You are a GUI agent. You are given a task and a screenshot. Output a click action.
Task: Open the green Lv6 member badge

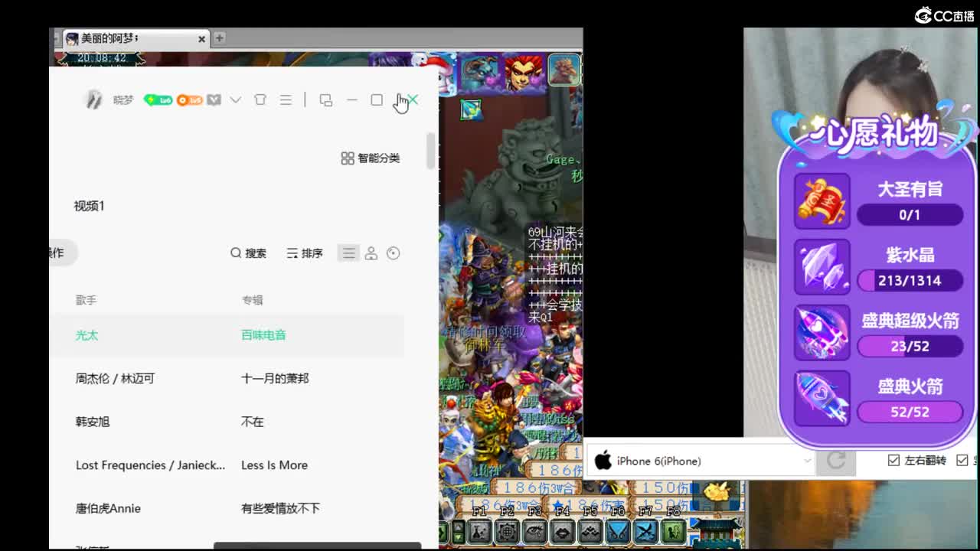click(x=158, y=100)
